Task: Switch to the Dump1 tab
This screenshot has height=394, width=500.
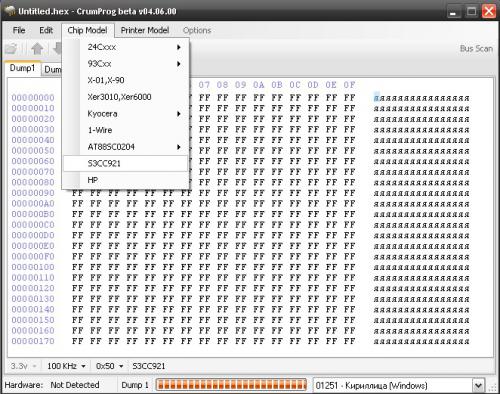Action: 22,68
